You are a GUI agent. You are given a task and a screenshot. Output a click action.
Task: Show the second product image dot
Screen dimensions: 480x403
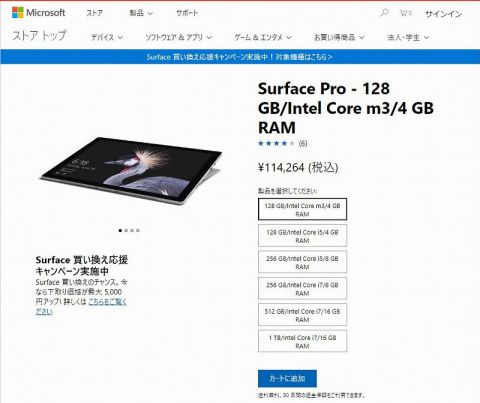click(126, 230)
